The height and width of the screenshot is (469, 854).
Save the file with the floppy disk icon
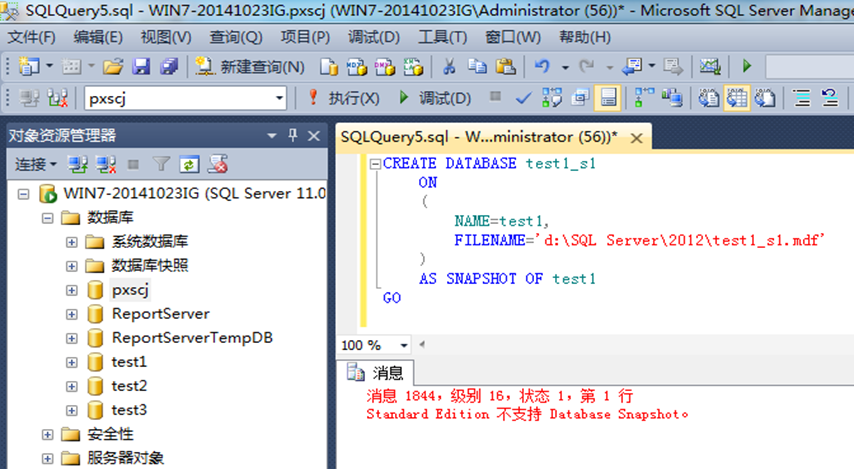click(141, 66)
